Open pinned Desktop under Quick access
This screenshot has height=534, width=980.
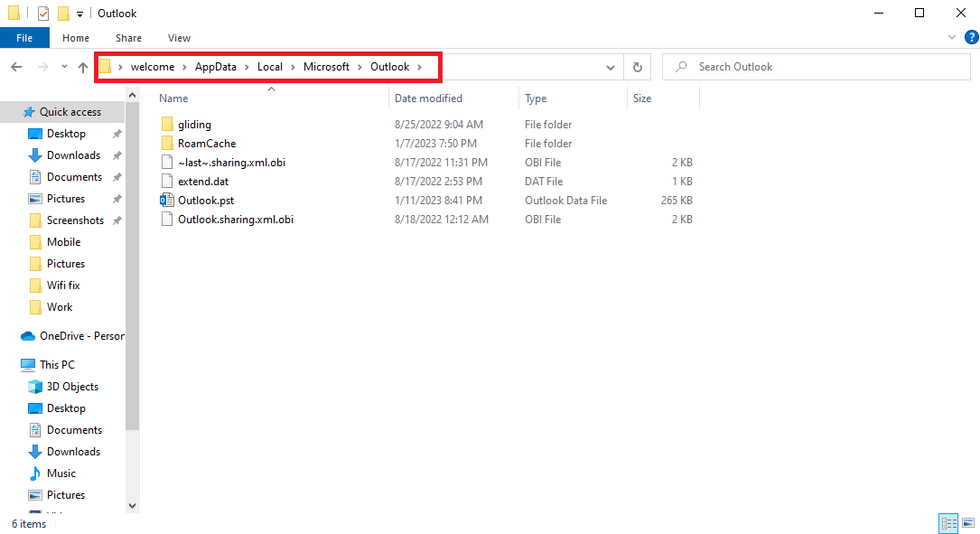[66, 134]
